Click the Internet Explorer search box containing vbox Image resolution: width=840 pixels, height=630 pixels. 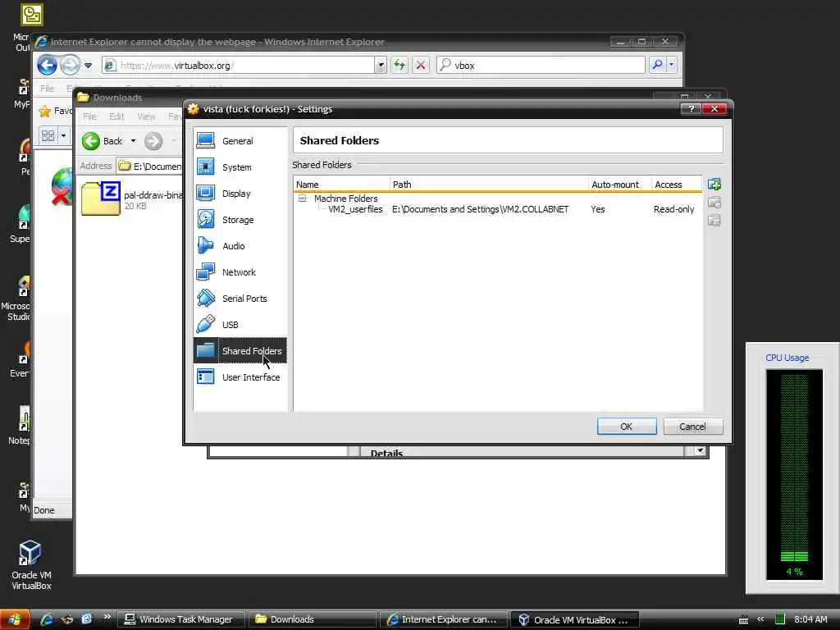[541, 66]
